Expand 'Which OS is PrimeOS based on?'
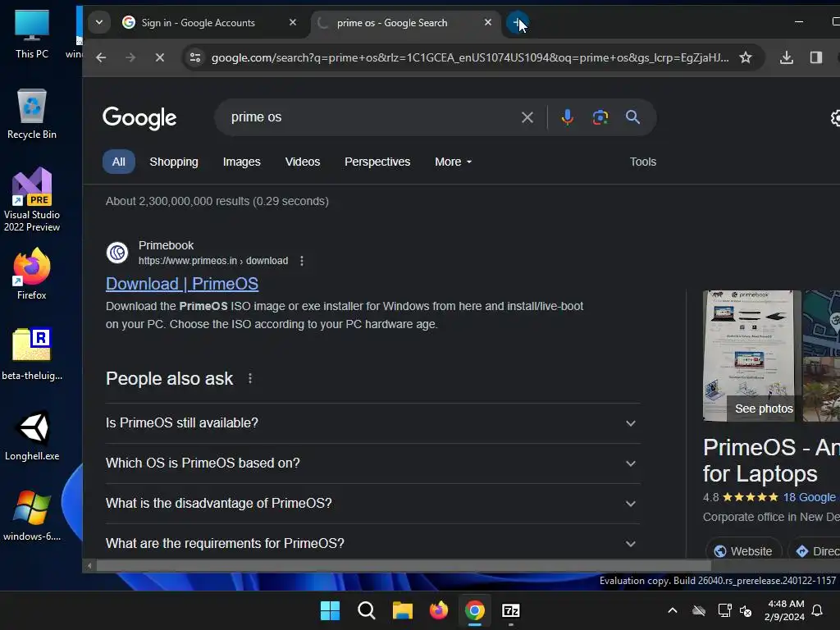Screen dimensions: 840x630 point(372,463)
